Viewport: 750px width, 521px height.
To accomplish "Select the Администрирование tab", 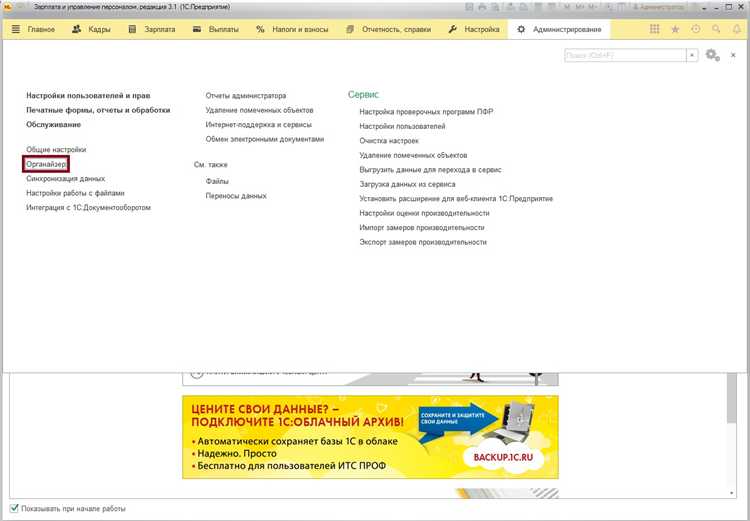I will [559, 29].
